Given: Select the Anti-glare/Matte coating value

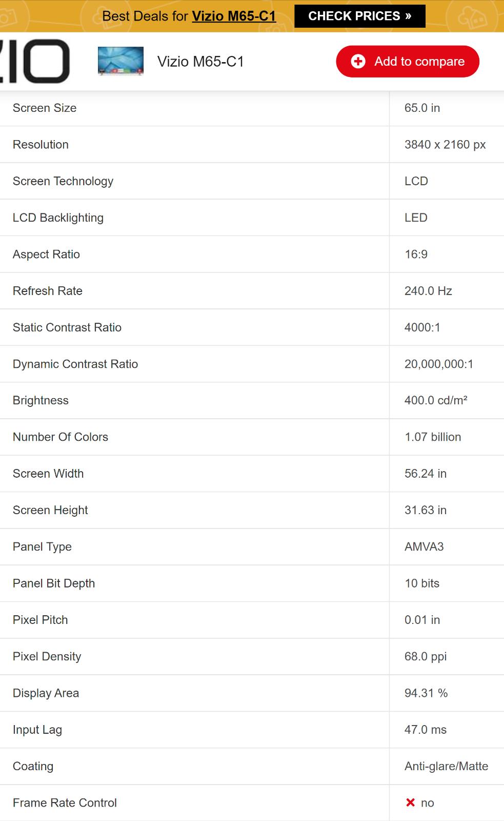Looking at the screenshot, I should pos(446,766).
